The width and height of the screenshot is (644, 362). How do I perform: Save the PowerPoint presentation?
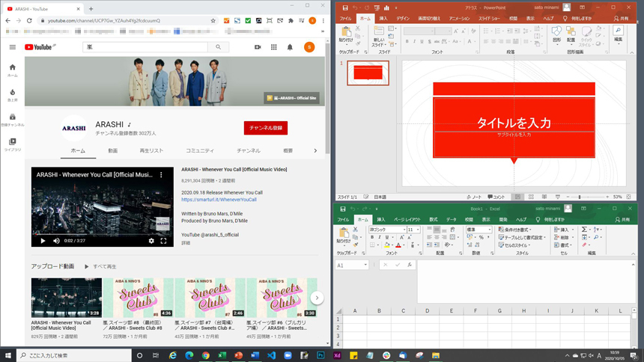[345, 7]
